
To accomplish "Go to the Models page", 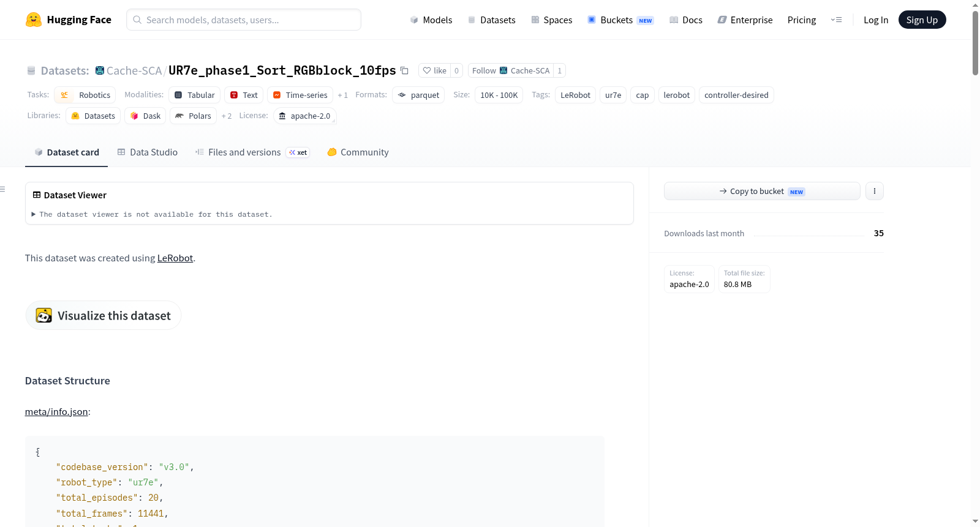I will tap(431, 20).
